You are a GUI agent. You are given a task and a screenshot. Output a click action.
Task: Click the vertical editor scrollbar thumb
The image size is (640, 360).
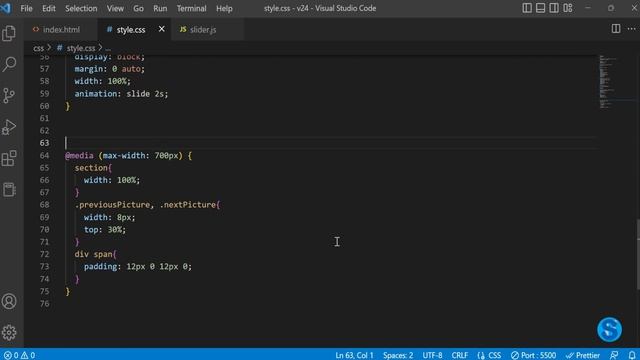(x=638, y=255)
